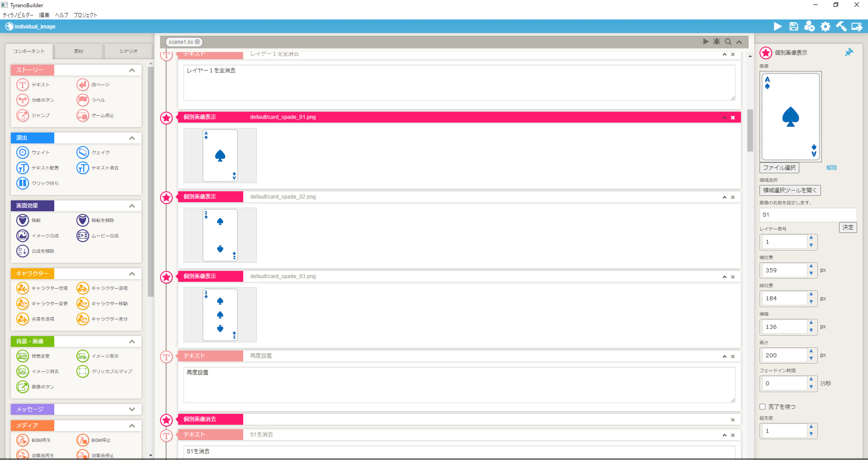Screen dimensions: 868x460
Task: Select the テキスト component icon in ストーリー
Action: pos(23,85)
